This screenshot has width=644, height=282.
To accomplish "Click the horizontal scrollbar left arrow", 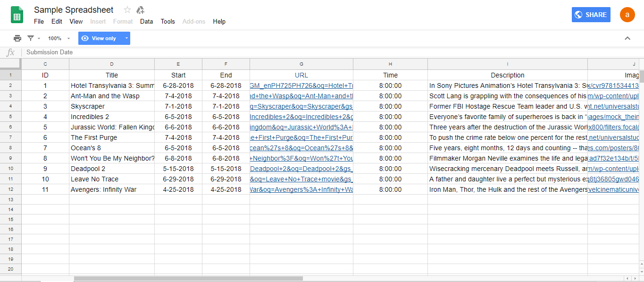I will point(627,278).
